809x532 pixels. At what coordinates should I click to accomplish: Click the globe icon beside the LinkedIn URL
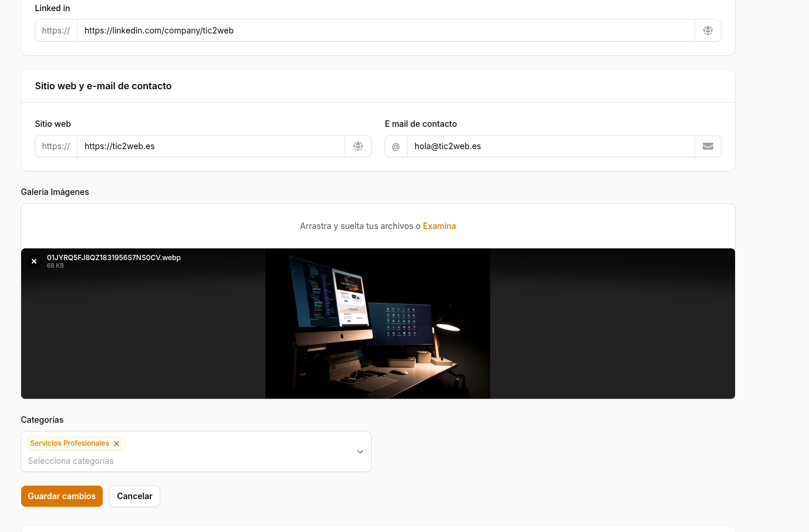707,30
